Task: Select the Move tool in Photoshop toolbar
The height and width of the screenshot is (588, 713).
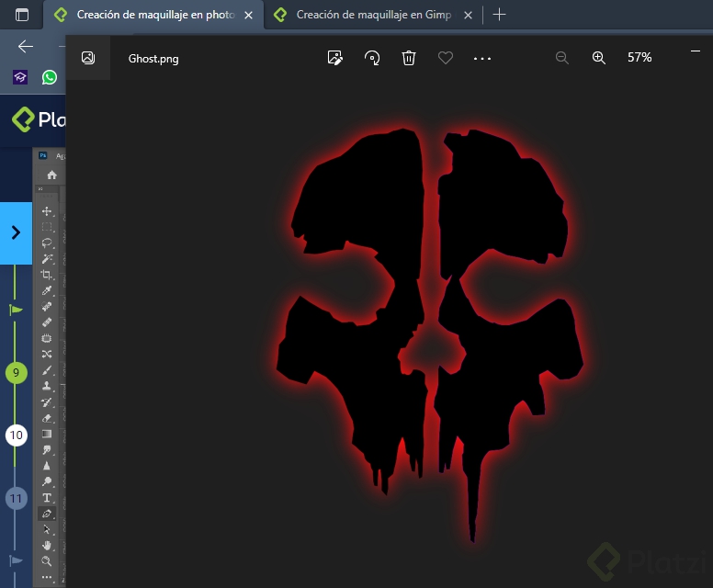Action: (x=47, y=211)
